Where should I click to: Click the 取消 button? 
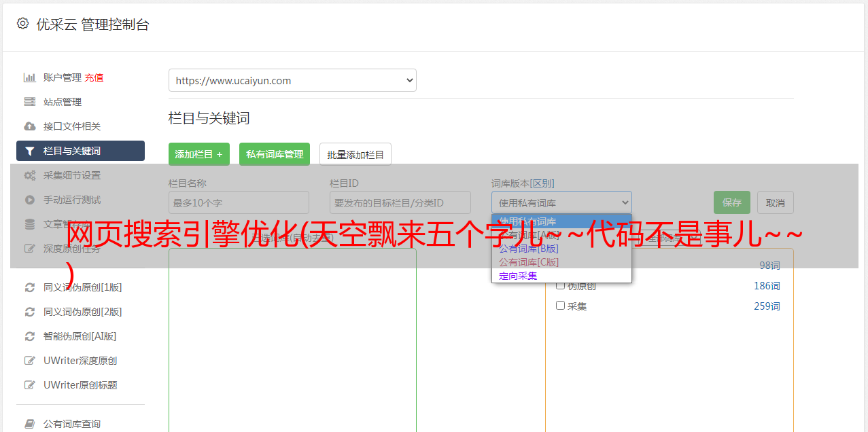click(776, 202)
